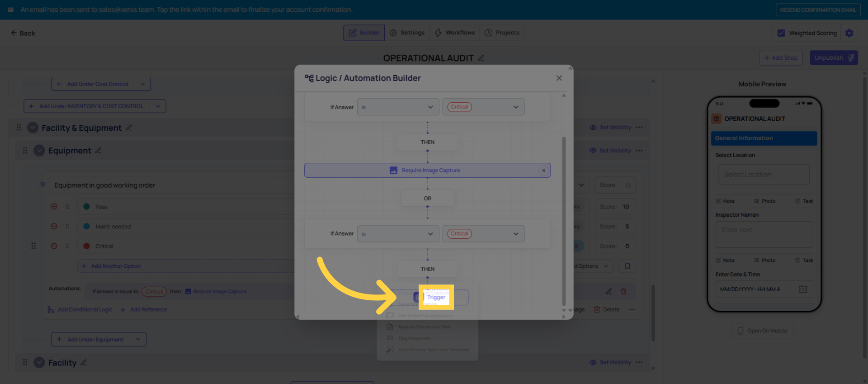Open the second Critical answer dropdown
This screenshot has width=868, height=384.
tap(483, 234)
